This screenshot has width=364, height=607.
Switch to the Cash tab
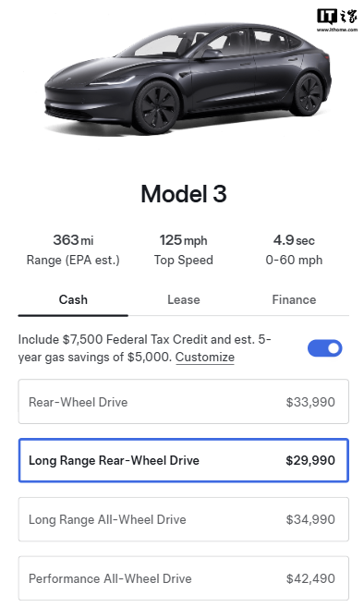[x=73, y=299]
